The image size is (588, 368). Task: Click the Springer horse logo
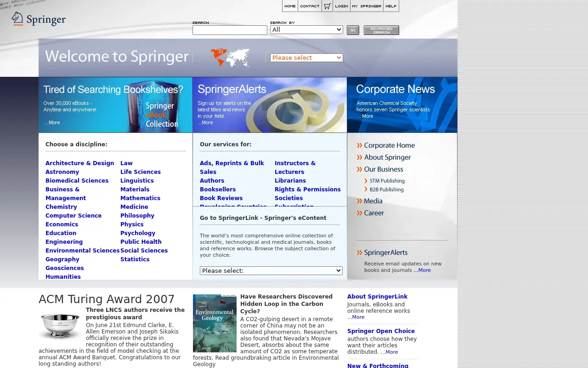[x=39, y=19]
